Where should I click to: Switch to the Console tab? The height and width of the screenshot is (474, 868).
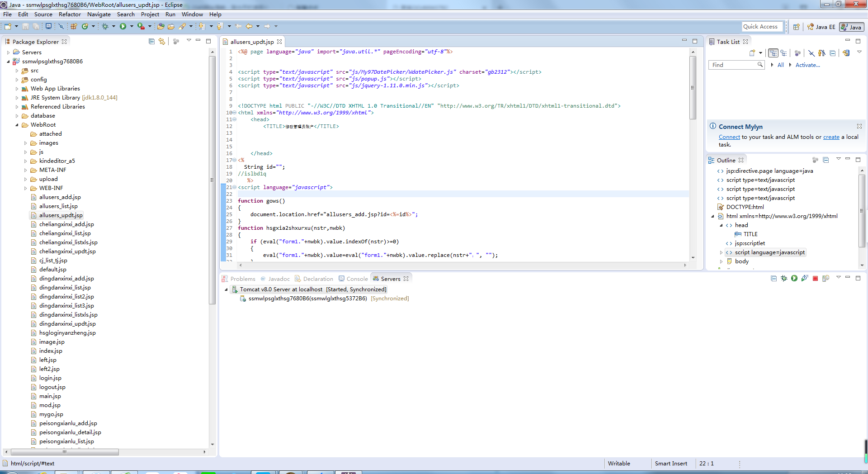click(353, 279)
